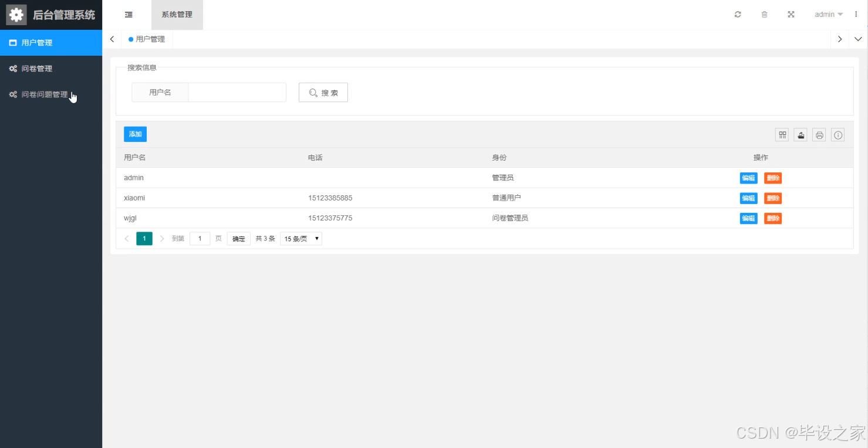The width and height of the screenshot is (868, 448).
Task: Click 删除 for the admin row
Action: 773,178
